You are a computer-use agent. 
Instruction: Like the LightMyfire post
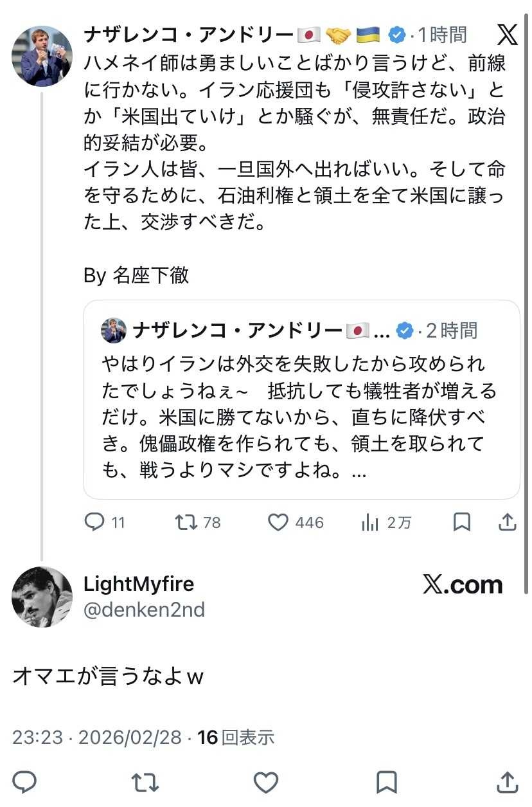265,782
